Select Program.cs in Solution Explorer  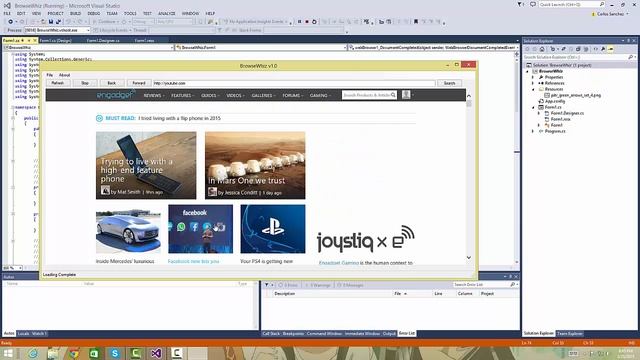pyautogui.click(x=555, y=131)
